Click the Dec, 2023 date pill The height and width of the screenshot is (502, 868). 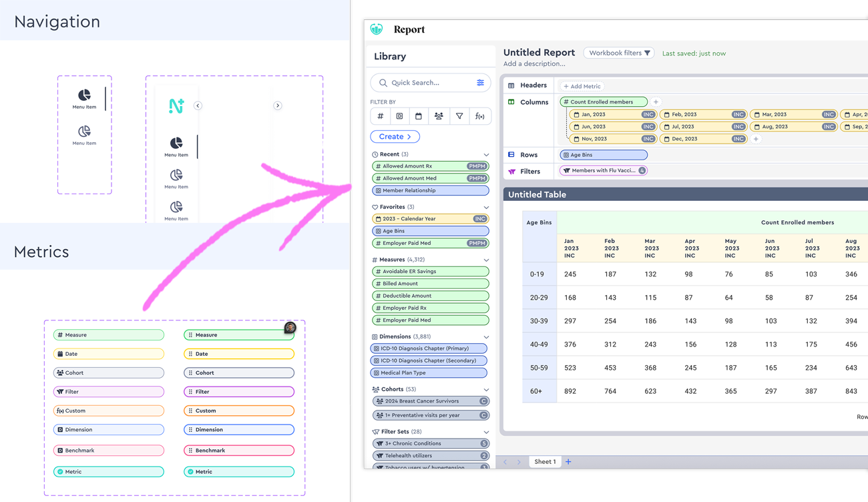tap(703, 139)
